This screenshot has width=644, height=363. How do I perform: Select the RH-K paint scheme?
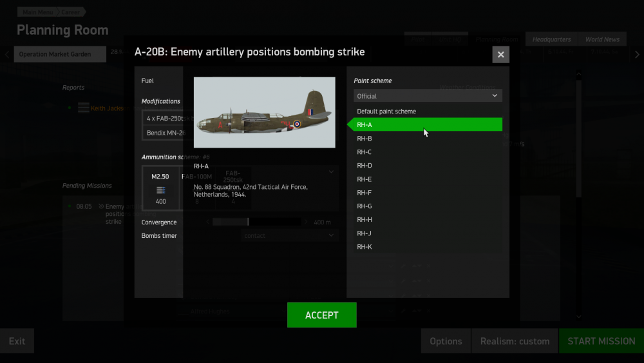point(365,247)
